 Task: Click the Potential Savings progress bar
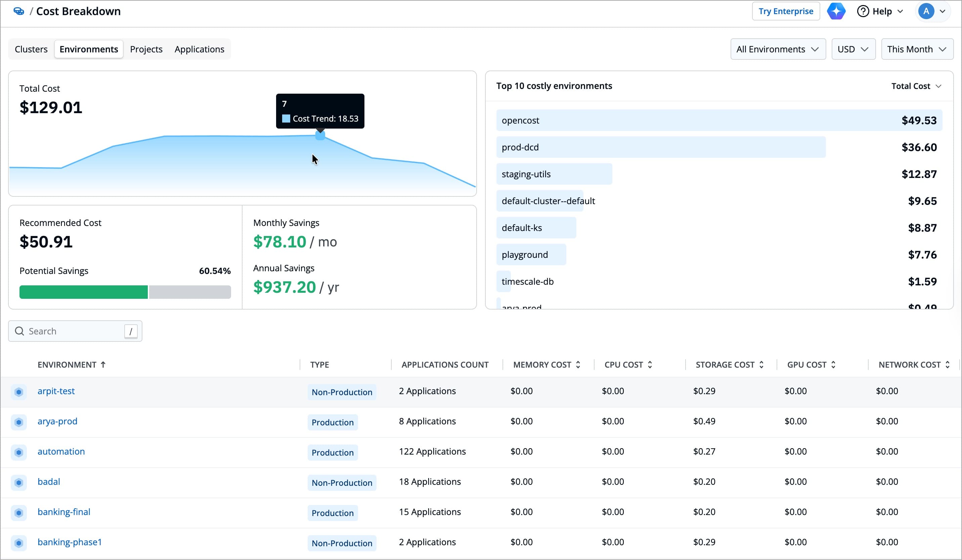125,292
